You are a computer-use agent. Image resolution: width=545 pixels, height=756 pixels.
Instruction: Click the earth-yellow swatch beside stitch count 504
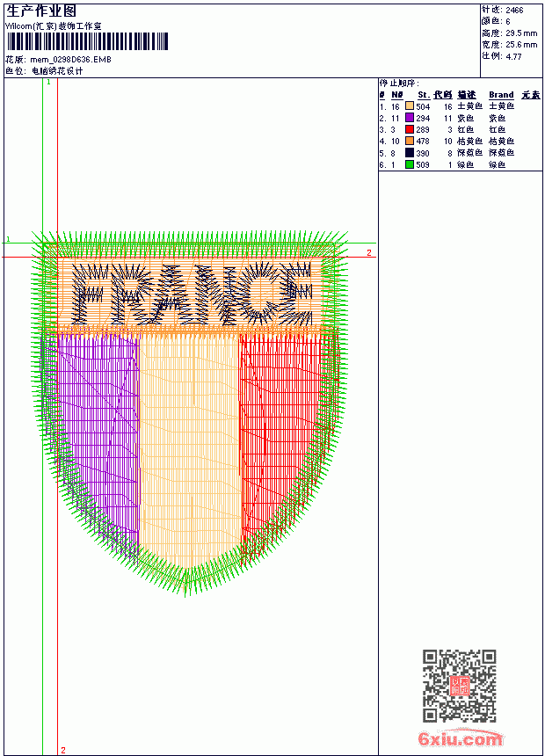point(410,106)
